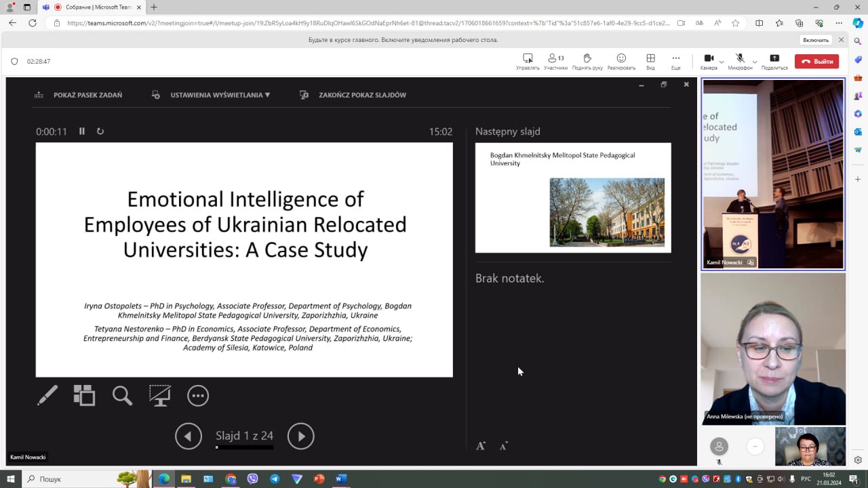This screenshot has height=488, width=868.
Task: Toggle the camera on or off
Action: click(708, 61)
